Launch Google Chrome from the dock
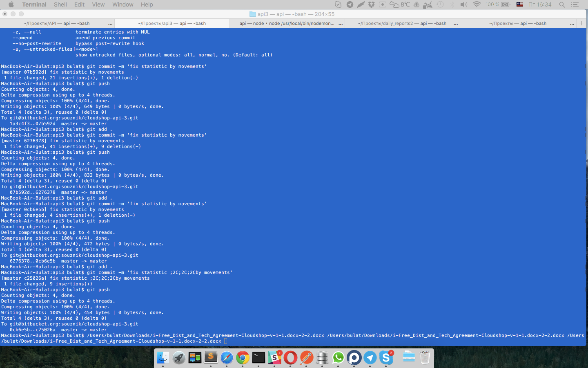Viewport: 588px width, 368px height. tap(243, 358)
